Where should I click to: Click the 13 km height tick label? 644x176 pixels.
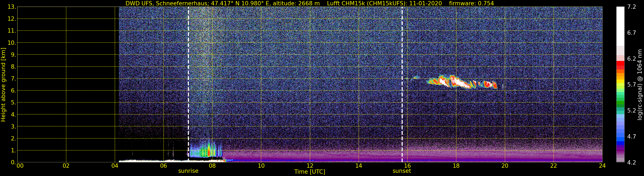pos(11,7)
